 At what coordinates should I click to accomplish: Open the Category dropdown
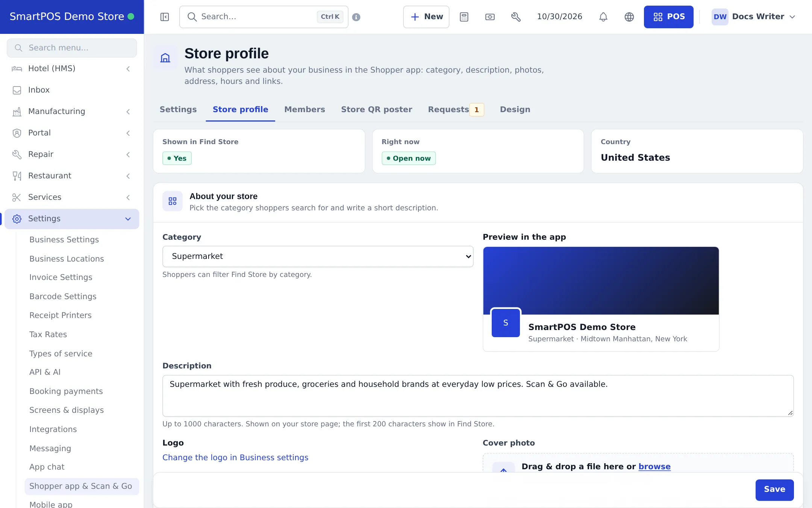[x=318, y=257]
